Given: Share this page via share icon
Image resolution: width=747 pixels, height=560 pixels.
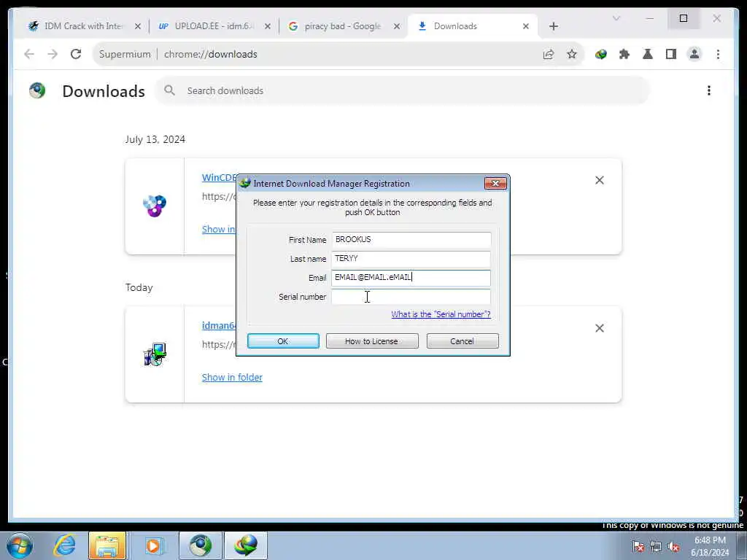Looking at the screenshot, I should click(549, 54).
